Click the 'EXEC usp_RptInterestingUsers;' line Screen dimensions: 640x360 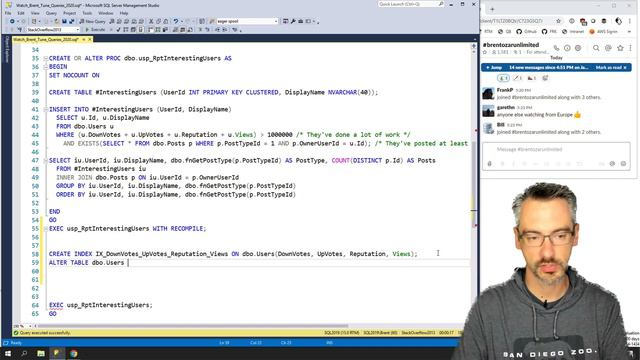click(x=101, y=305)
